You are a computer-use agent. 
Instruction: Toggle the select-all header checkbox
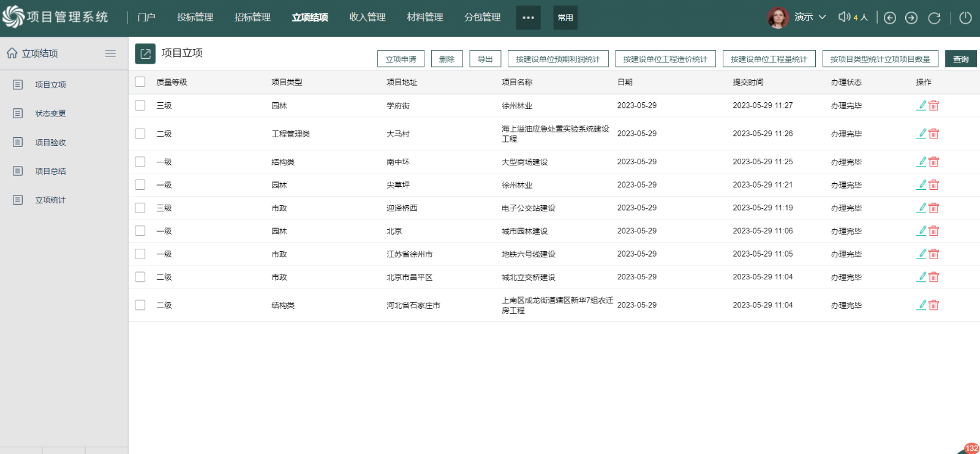pyautogui.click(x=140, y=82)
